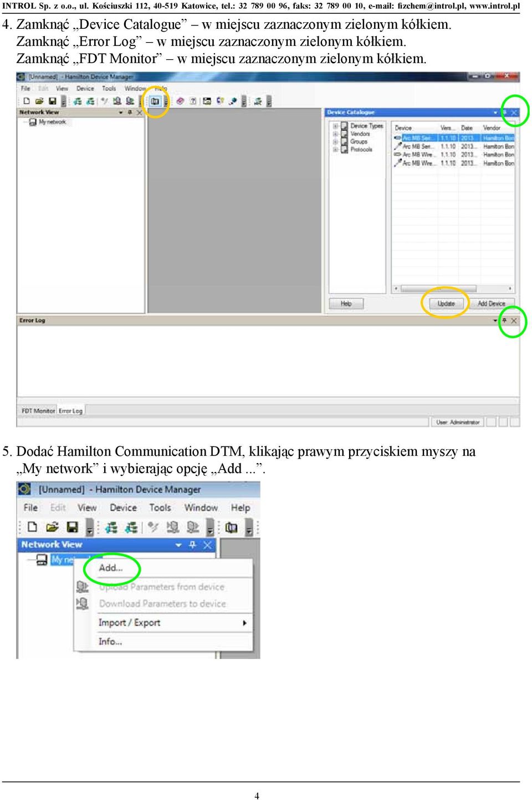This screenshot has width=532, height=800.
Task: Click computer icon beside My network, upper screenshot
Action: [x=33, y=122]
